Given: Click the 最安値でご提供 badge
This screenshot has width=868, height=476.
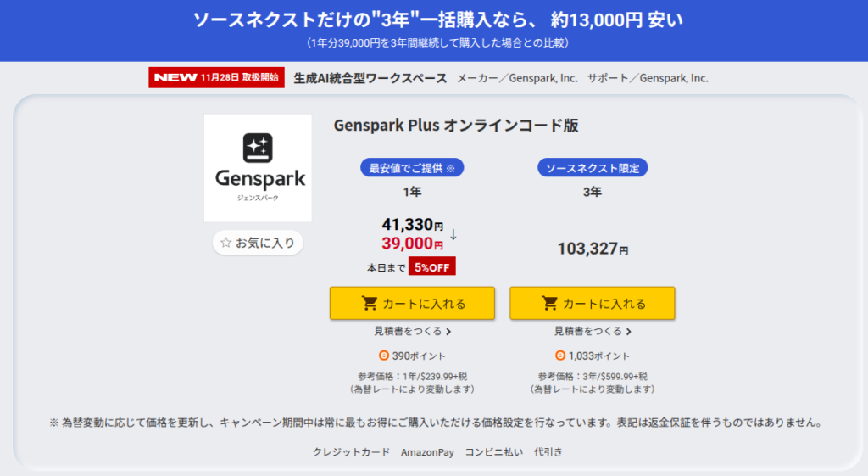Looking at the screenshot, I should click(x=412, y=167).
